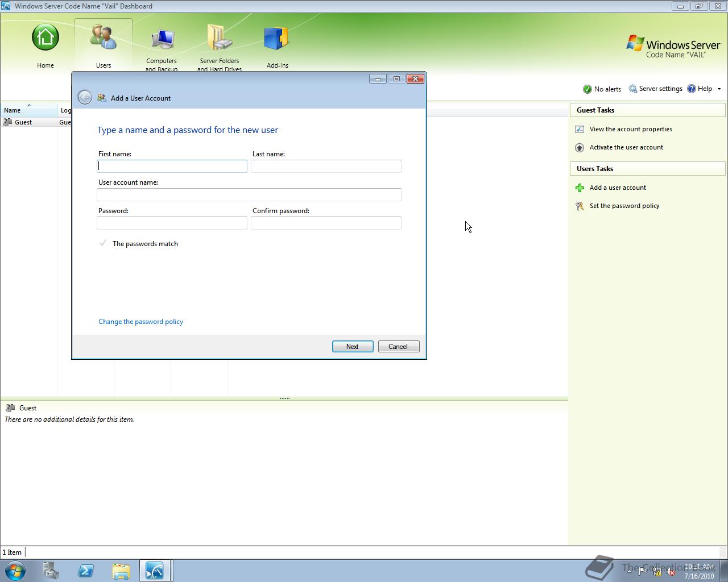Image resolution: width=728 pixels, height=582 pixels.
Task: Click the pane splitter grip handle
Action: tap(284, 398)
